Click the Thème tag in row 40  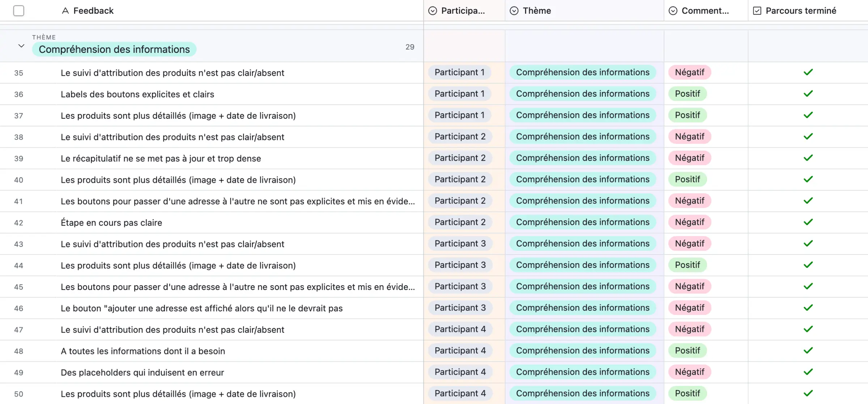click(583, 179)
